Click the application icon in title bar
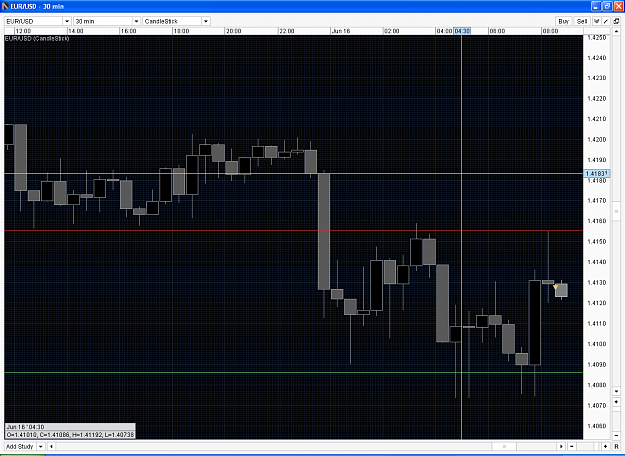625x456 pixels. (x=5, y=6)
